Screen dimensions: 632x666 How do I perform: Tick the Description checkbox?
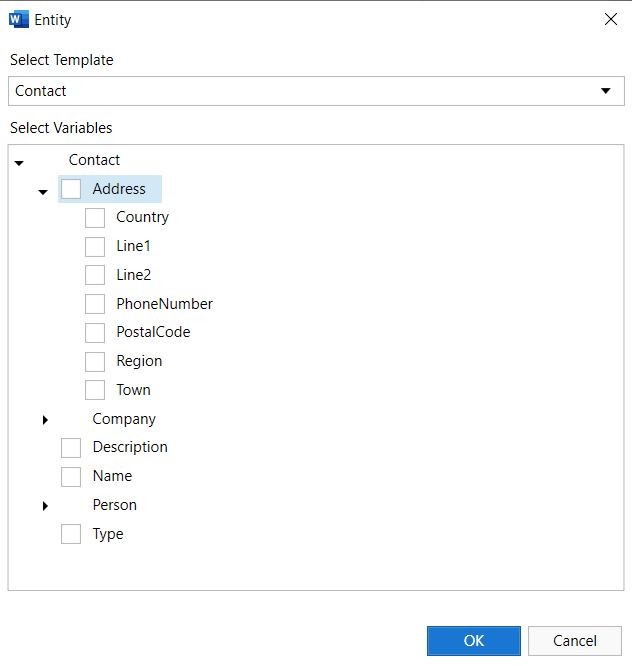pos(71,448)
